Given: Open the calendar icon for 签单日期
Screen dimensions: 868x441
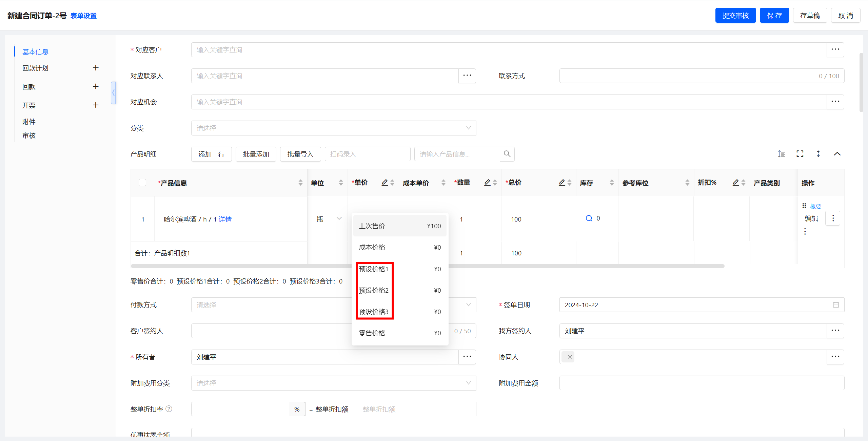Looking at the screenshot, I should click(x=836, y=305).
